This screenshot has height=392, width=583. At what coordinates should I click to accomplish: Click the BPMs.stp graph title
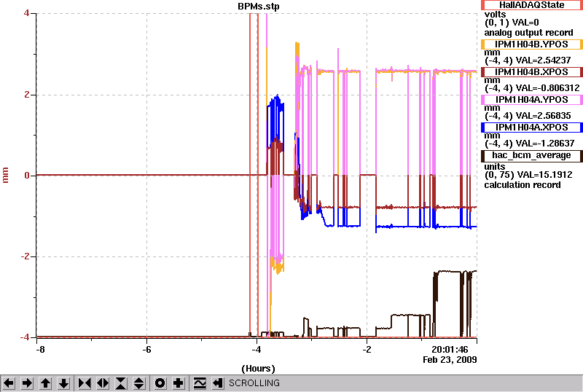259,7
